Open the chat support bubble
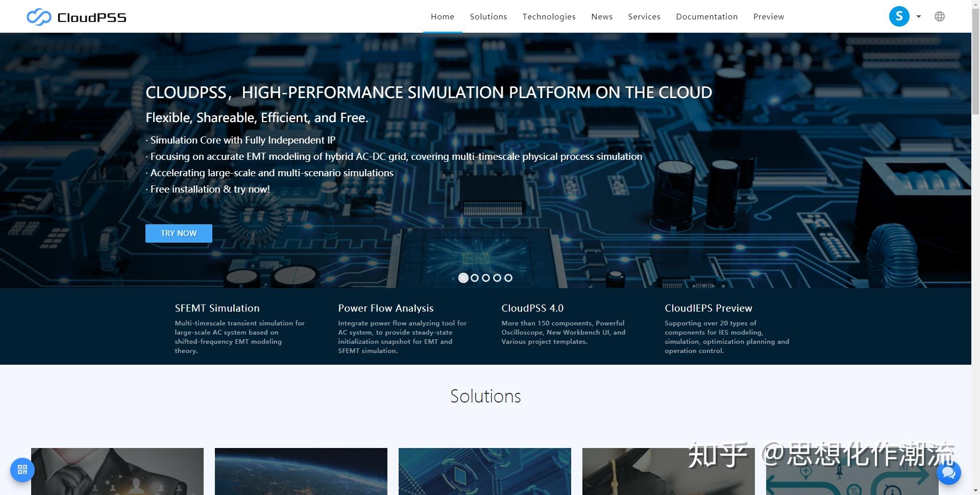Image resolution: width=980 pixels, height=495 pixels. click(948, 473)
